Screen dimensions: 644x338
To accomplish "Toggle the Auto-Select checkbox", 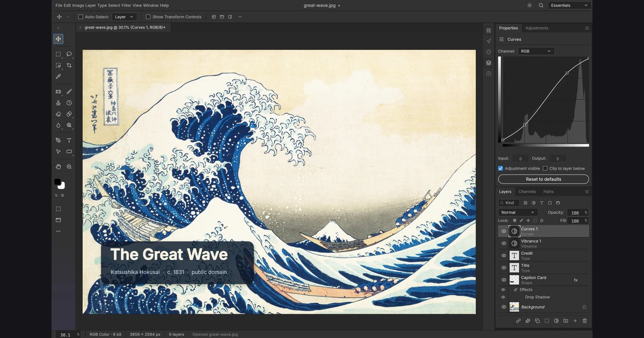I will click(x=80, y=17).
